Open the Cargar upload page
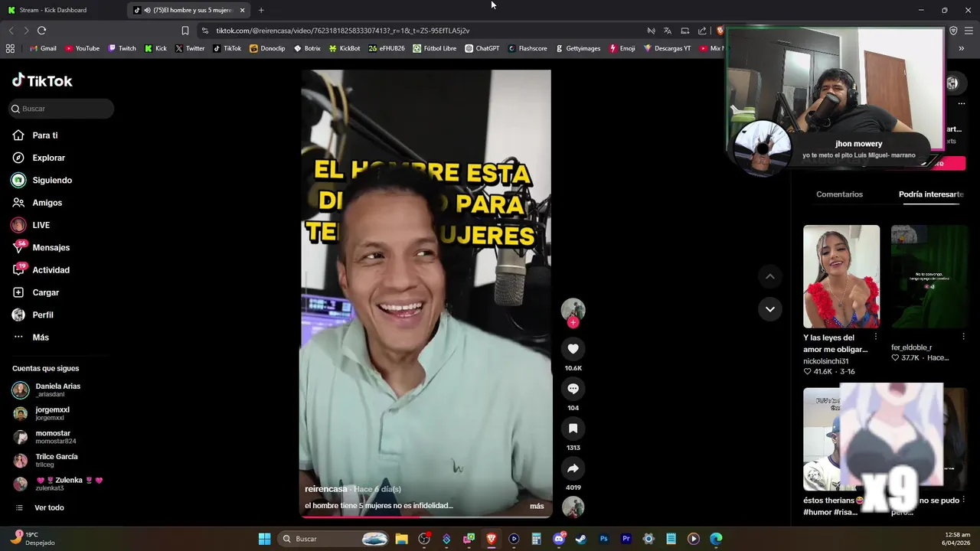Viewport: 980px width, 551px height. 45,292
